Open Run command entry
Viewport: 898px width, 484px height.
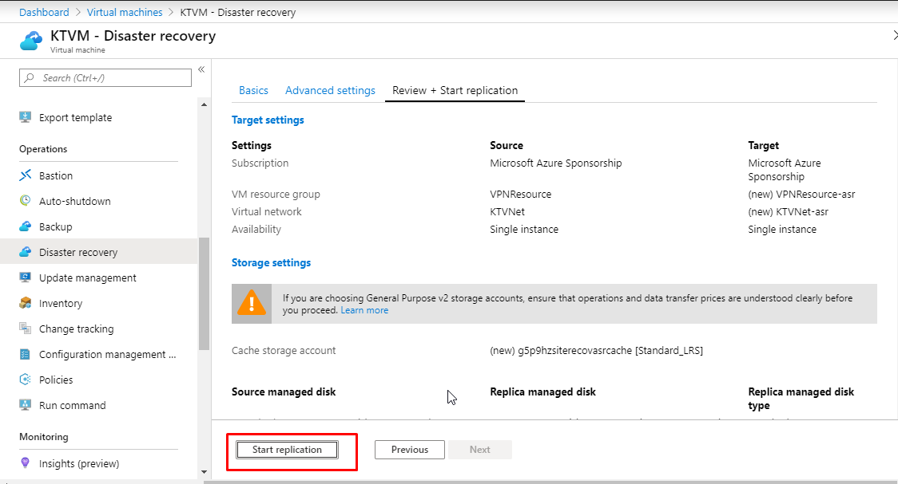[72, 405]
